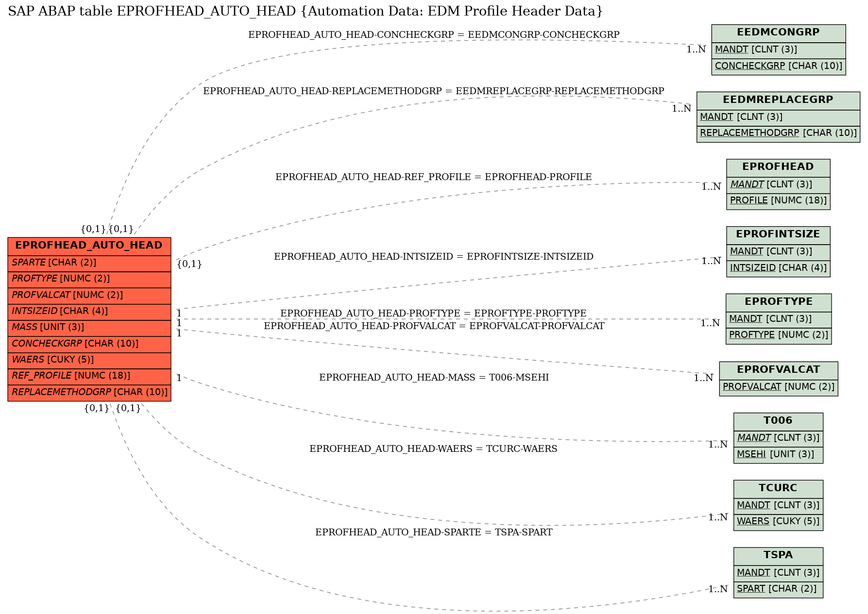This screenshot has width=868, height=614.
Task: Click the PROFTYPE = EPROFTYPE-PROFTYPE label
Action: tap(433, 314)
